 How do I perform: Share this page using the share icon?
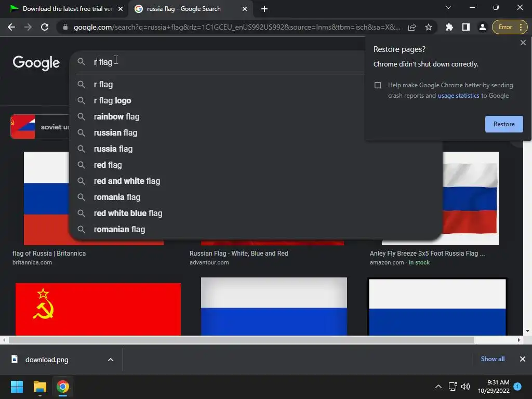coord(412,27)
